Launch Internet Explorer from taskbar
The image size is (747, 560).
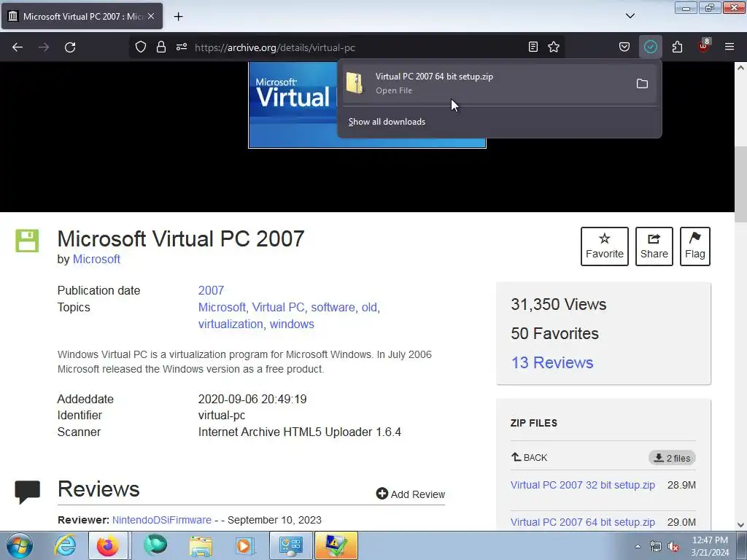65,545
